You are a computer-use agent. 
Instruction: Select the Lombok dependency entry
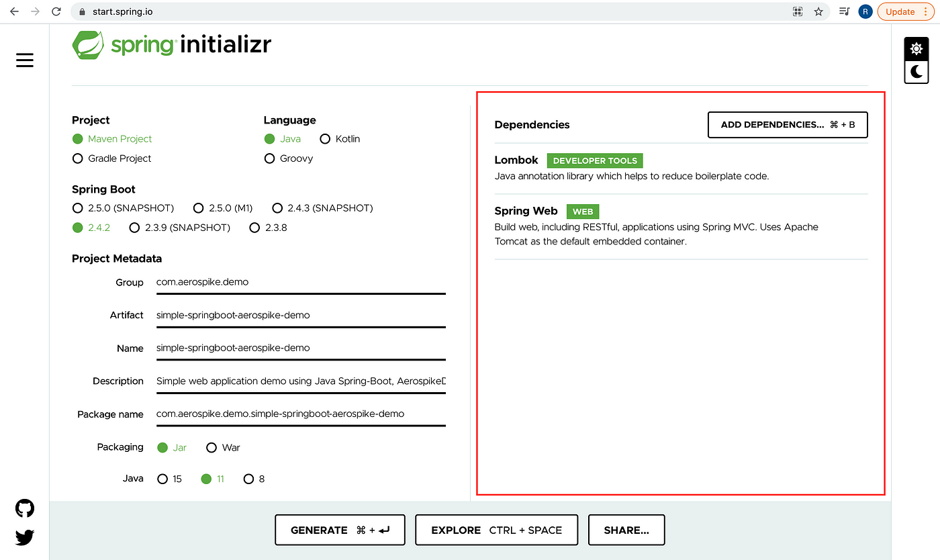click(x=681, y=169)
